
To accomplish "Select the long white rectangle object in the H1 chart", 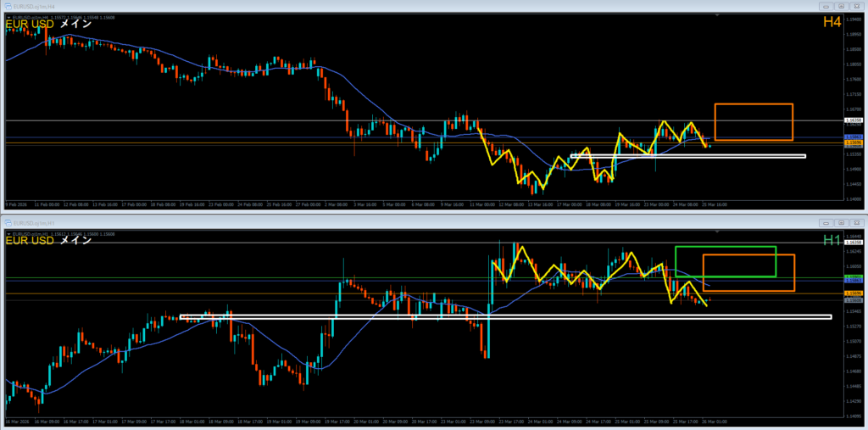I will tap(506, 317).
